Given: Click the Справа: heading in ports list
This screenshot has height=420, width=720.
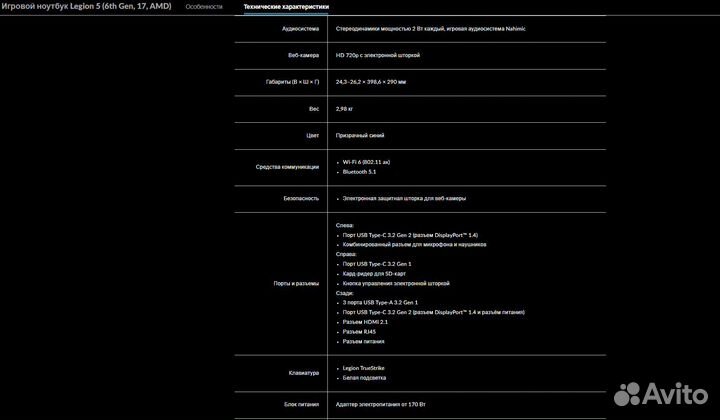Looking at the screenshot, I should [346, 254].
